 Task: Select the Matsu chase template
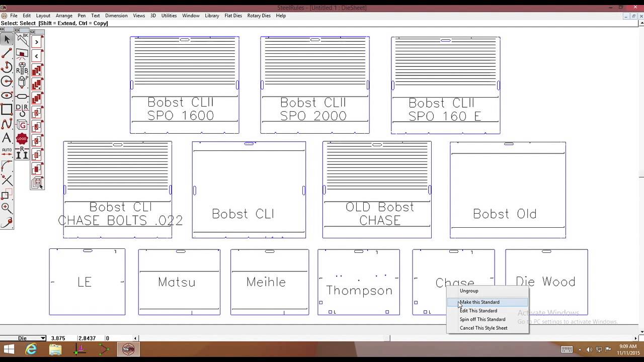tap(179, 282)
